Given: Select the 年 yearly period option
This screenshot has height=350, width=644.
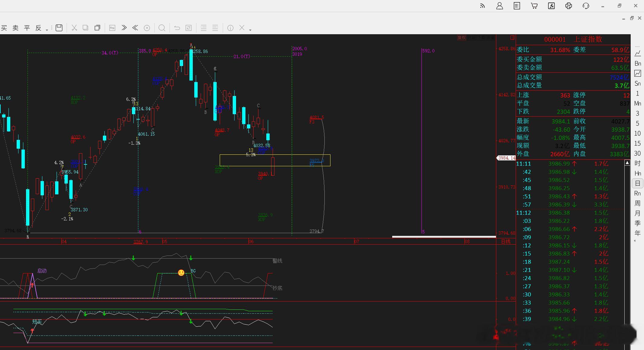Looking at the screenshot, I should click(638, 233).
